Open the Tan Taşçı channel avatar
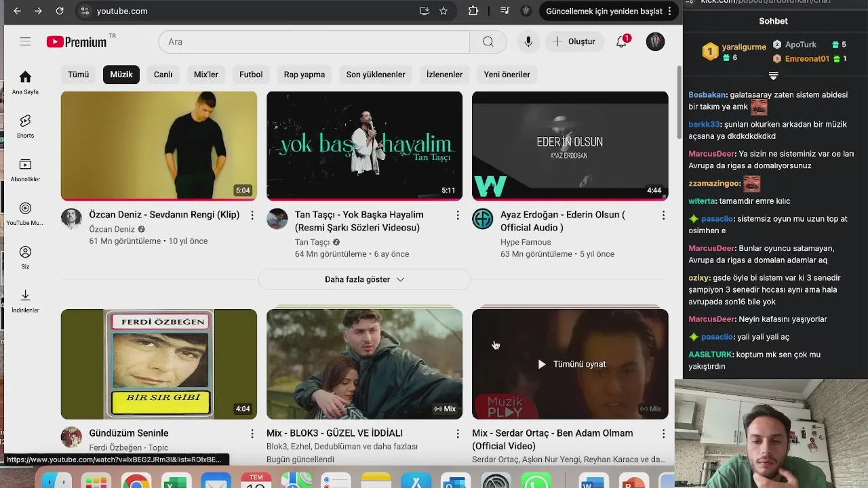Image resolution: width=868 pixels, height=488 pixels. (277, 218)
